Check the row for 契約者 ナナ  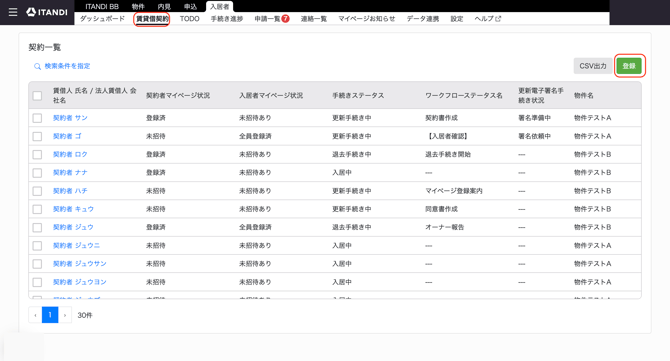pyautogui.click(x=37, y=173)
